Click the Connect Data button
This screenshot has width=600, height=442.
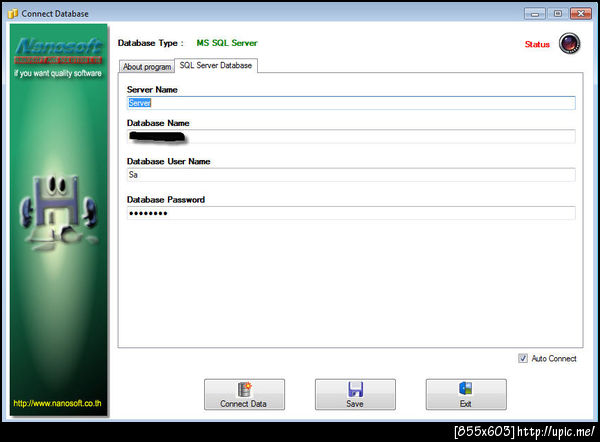point(244,395)
